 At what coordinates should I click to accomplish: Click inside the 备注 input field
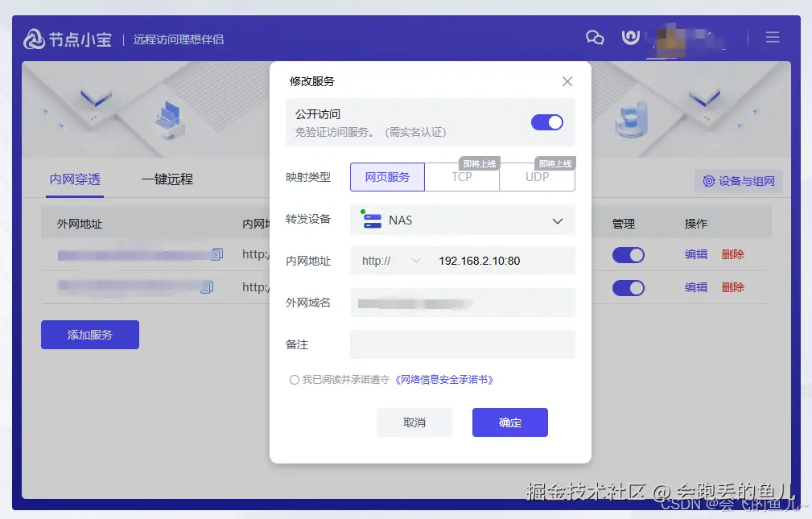pos(463,344)
